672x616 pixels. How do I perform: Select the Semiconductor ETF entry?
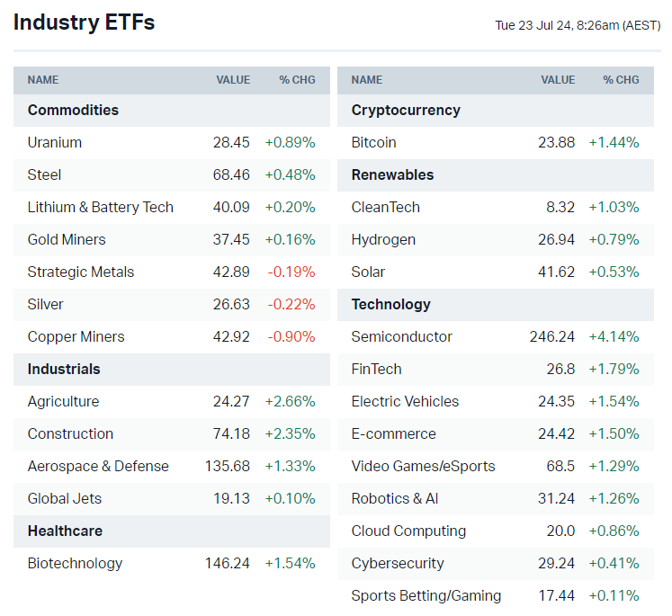pos(402,336)
